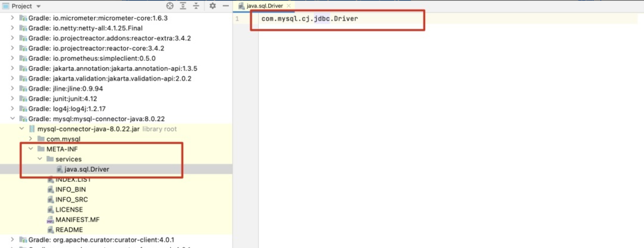Click the Collapse All icon in Project toolbar
The image size is (644, 248).
(196, 6)
